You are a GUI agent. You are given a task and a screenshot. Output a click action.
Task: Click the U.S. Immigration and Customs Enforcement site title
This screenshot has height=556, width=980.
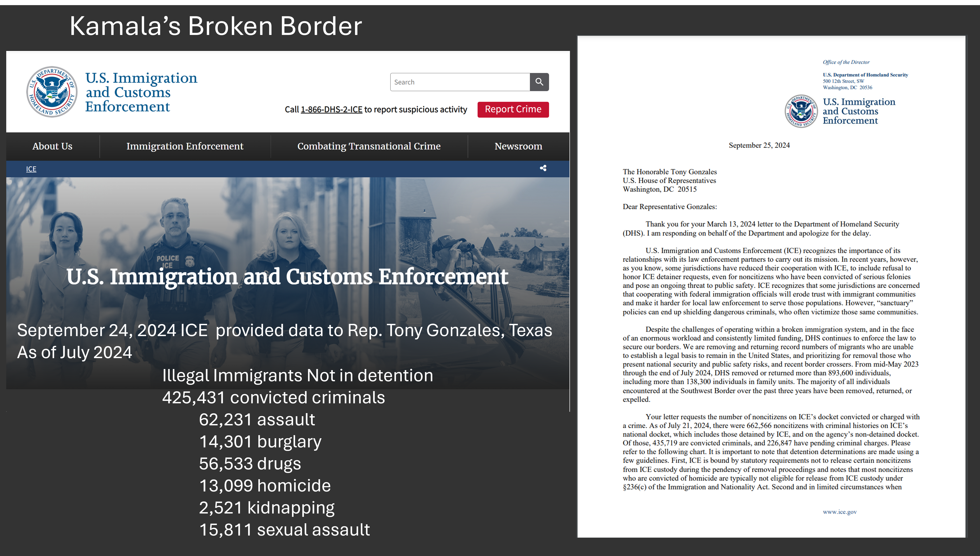click(141, 92)
